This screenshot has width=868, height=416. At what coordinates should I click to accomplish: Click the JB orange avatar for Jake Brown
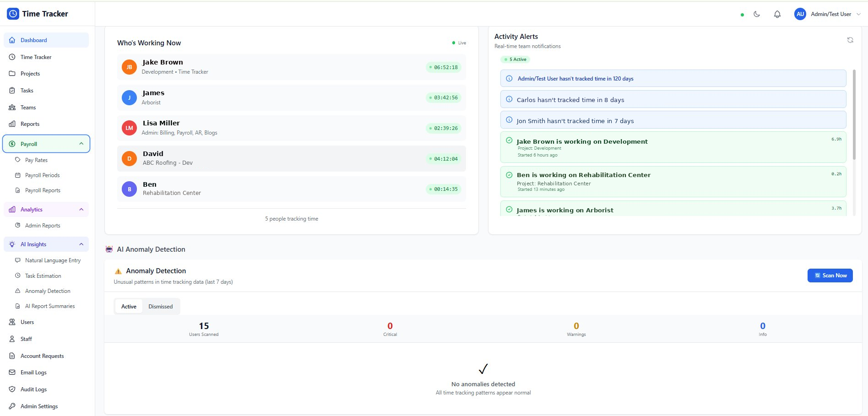[129, 67]
